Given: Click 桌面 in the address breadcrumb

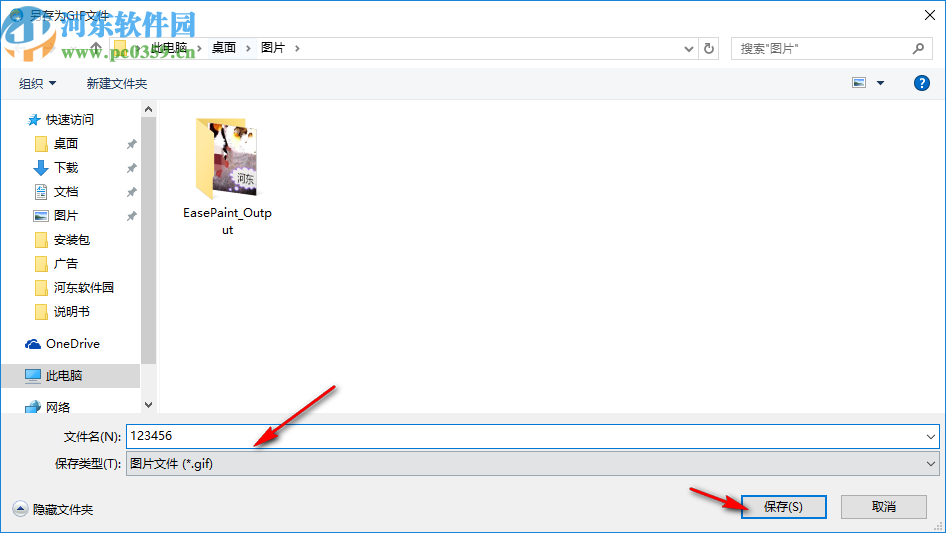Looking at the screenshot, I should point(224,48).
